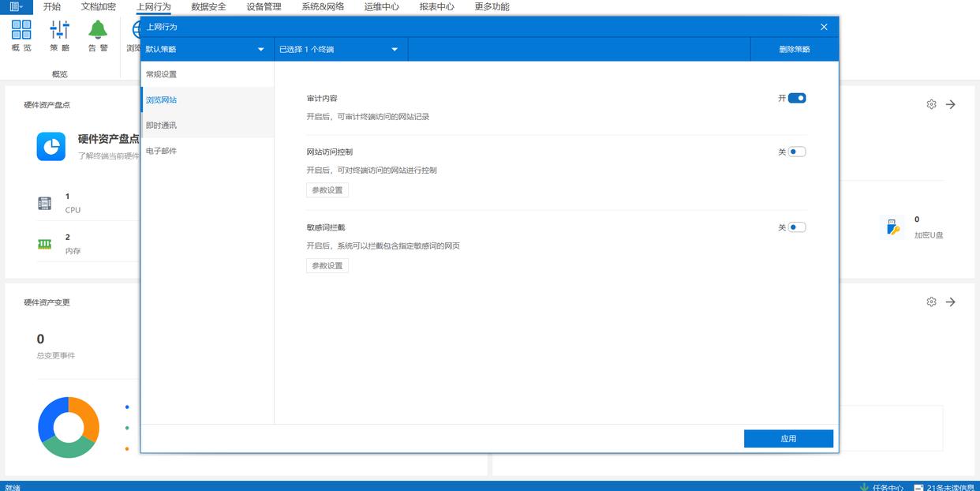Expand the 已选择 1 个终端 dropdown

(x=339, y=50)
